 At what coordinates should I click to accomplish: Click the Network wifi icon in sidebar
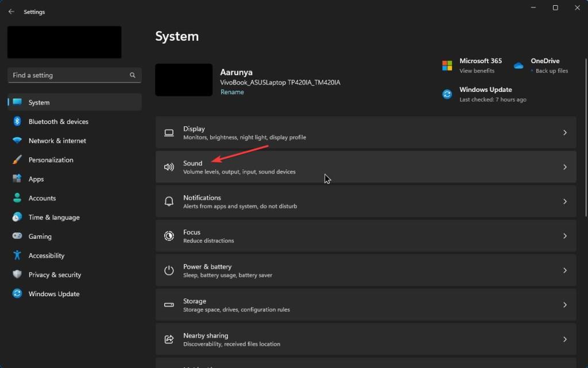(17, 140)
